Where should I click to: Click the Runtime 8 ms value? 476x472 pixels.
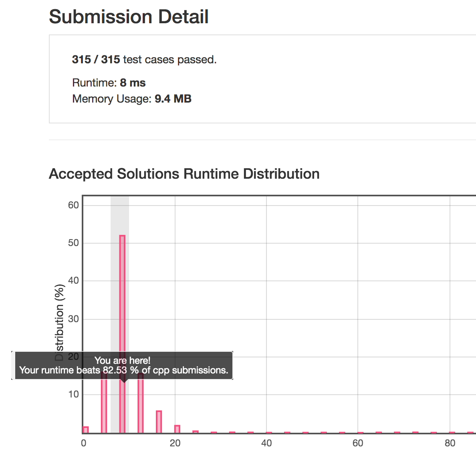coord(133,83)
